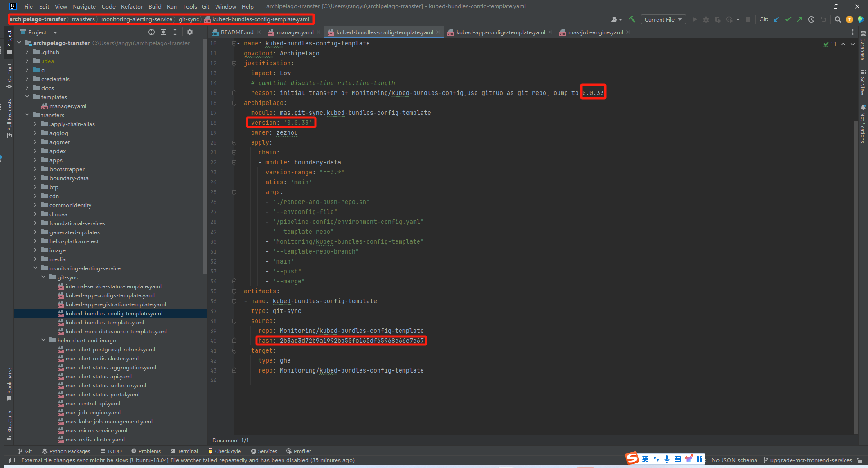
Task: Click the Git Rollback undo icon
Action: (x=823, y=19)
